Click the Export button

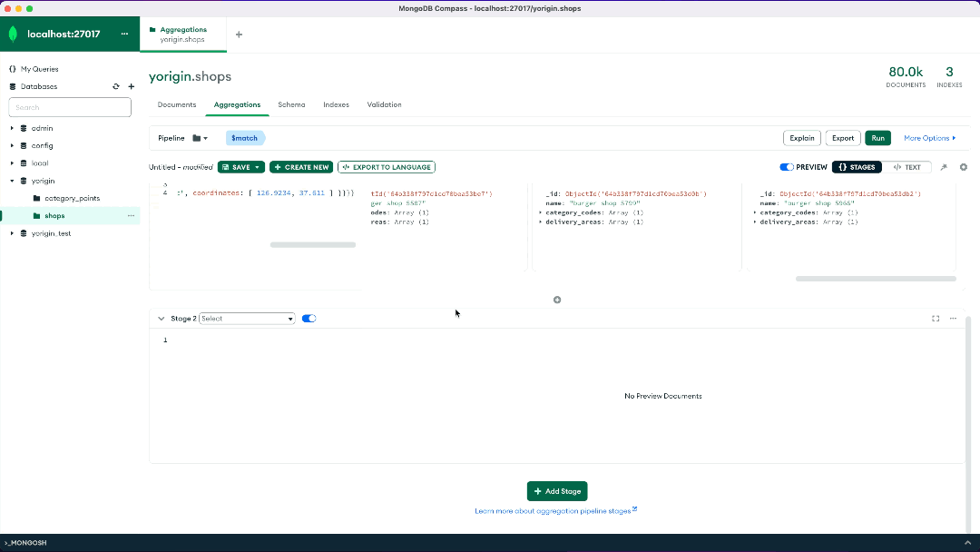pos(842,138)
